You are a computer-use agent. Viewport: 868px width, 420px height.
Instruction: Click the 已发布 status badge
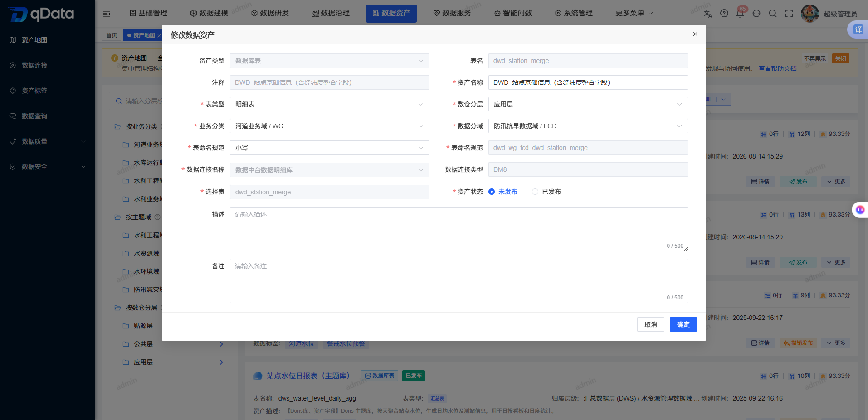pos(414,376)
